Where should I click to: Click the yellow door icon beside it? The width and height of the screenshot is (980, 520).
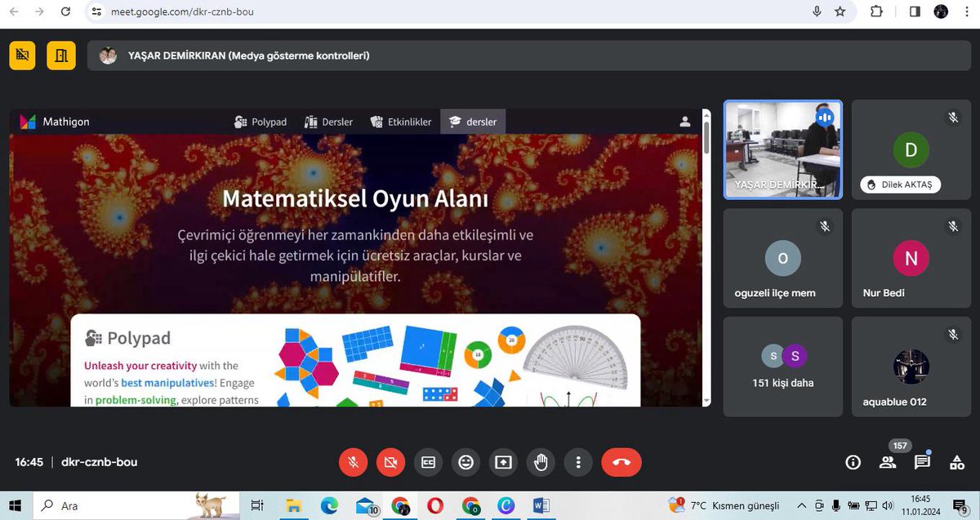pyautogui.click(x=60, y=56)
